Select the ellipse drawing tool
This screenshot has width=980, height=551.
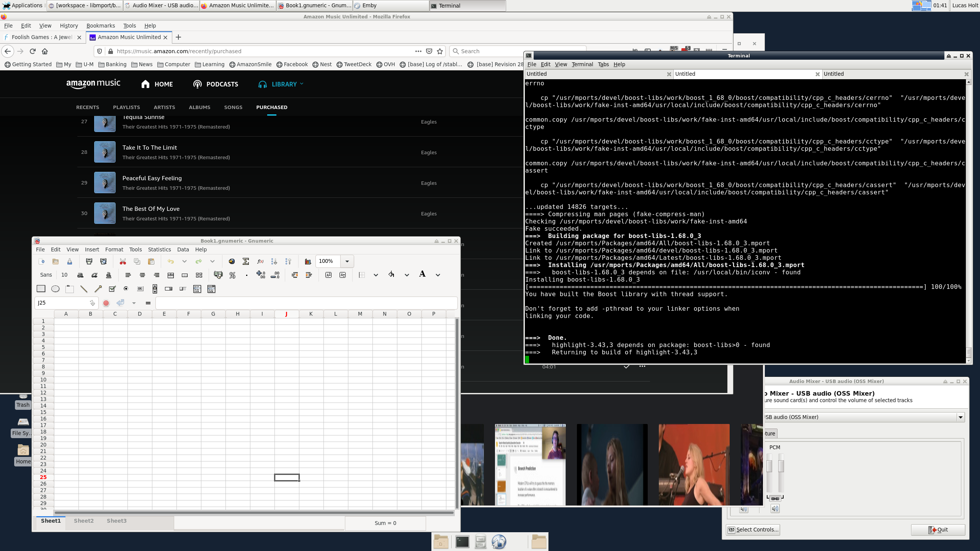55,289
